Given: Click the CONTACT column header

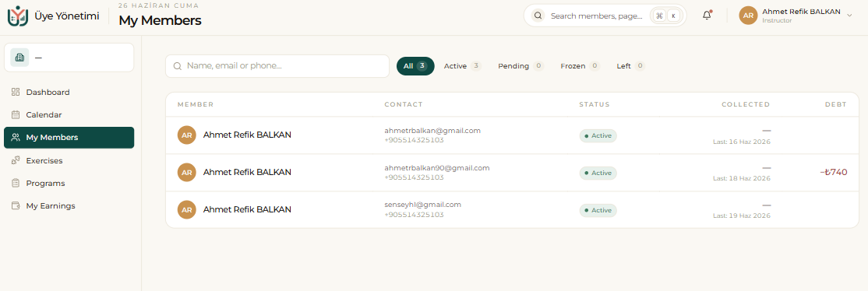Looking at the screenshot, I should coord(404,104).
